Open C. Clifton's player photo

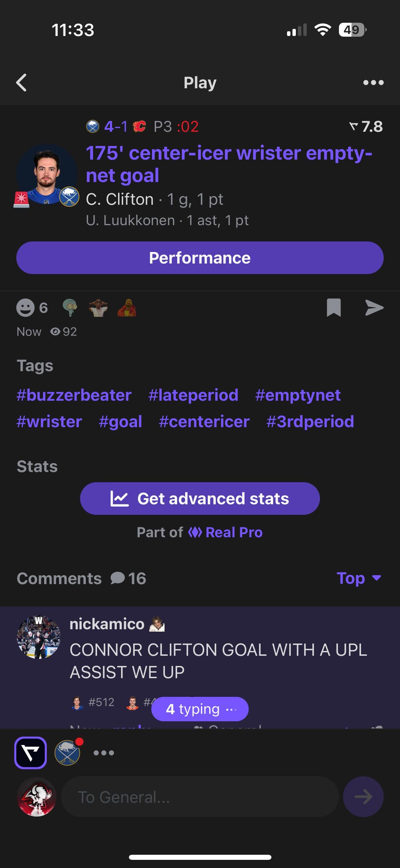46,175
